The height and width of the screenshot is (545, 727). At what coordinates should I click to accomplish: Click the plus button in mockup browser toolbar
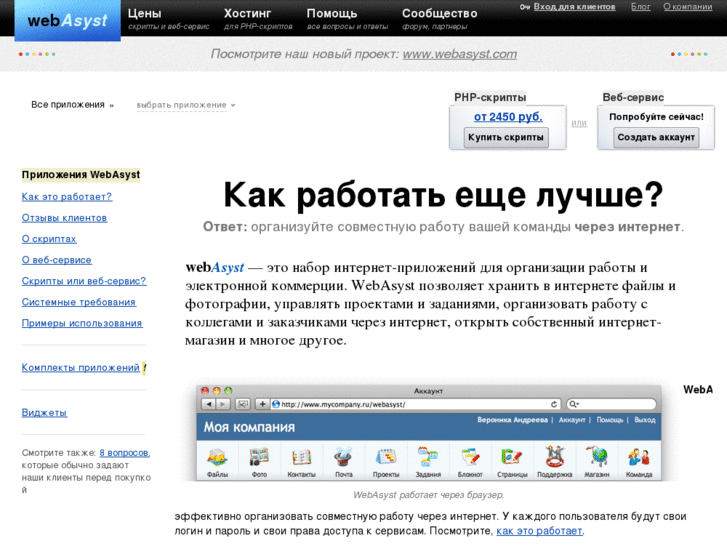tap(262, 404)
